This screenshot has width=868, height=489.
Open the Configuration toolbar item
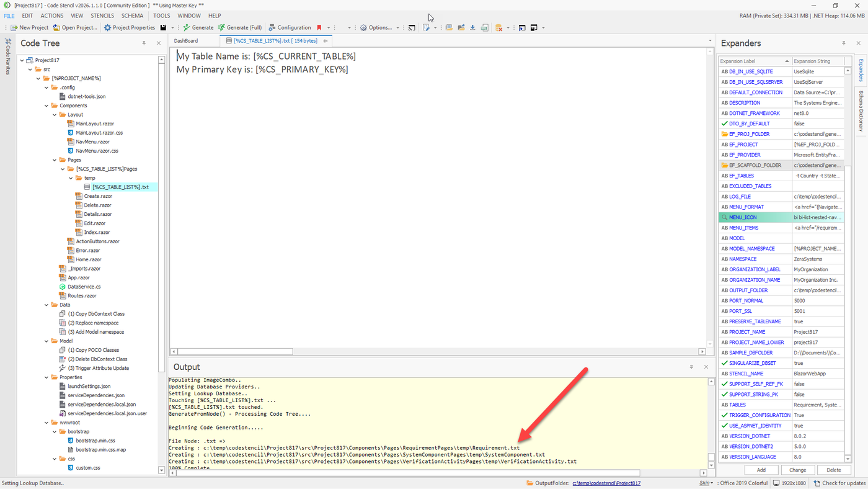(290, 27)
